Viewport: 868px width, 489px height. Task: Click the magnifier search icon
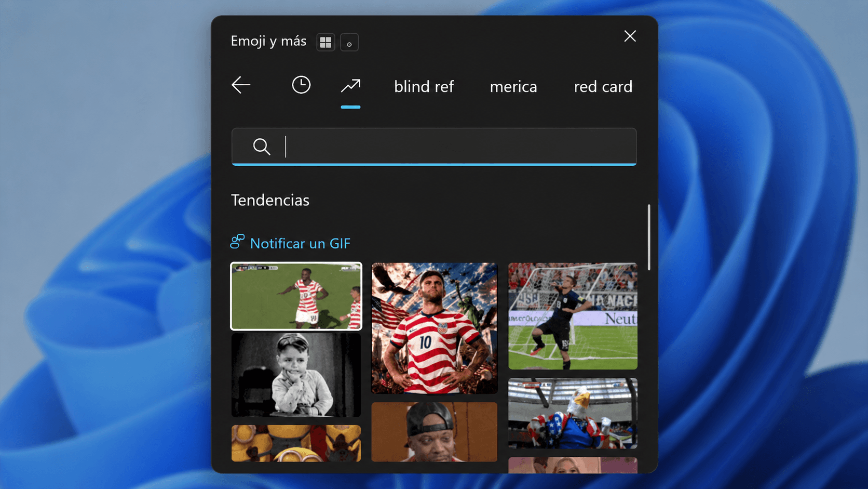(262, 147)
